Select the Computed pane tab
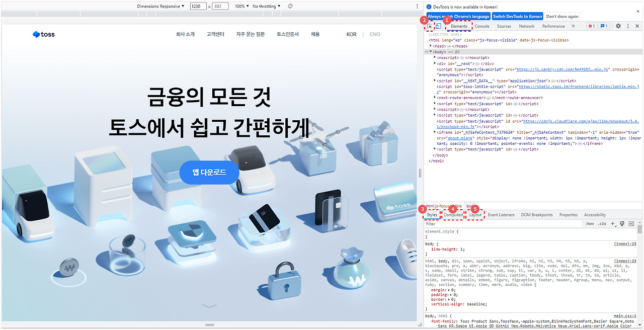Screen dimensions: 644x330 pyautogui.click(x=453, y=215)
